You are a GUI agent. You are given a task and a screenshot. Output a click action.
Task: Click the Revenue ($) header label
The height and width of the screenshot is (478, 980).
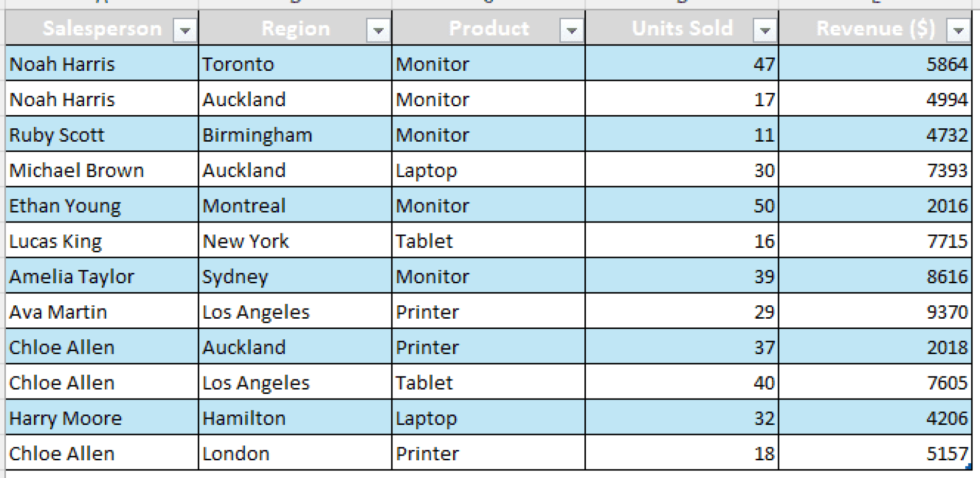876,29
